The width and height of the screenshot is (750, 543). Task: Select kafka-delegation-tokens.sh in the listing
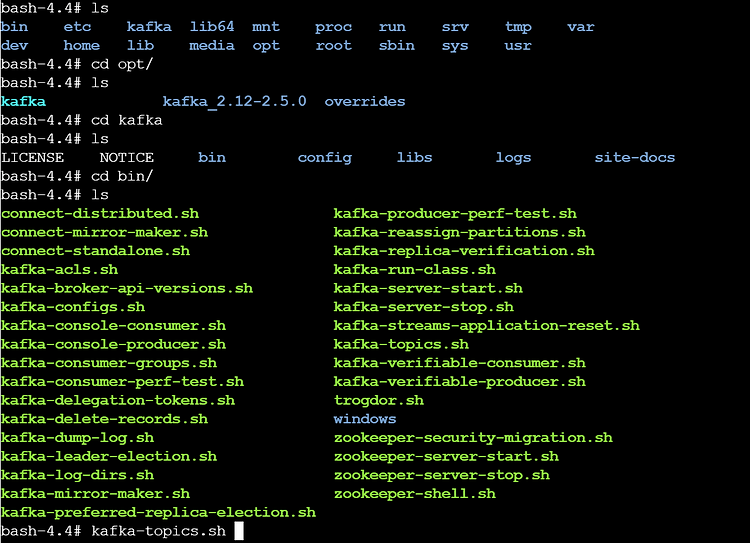pyautogui.click(x=118, y=400)
